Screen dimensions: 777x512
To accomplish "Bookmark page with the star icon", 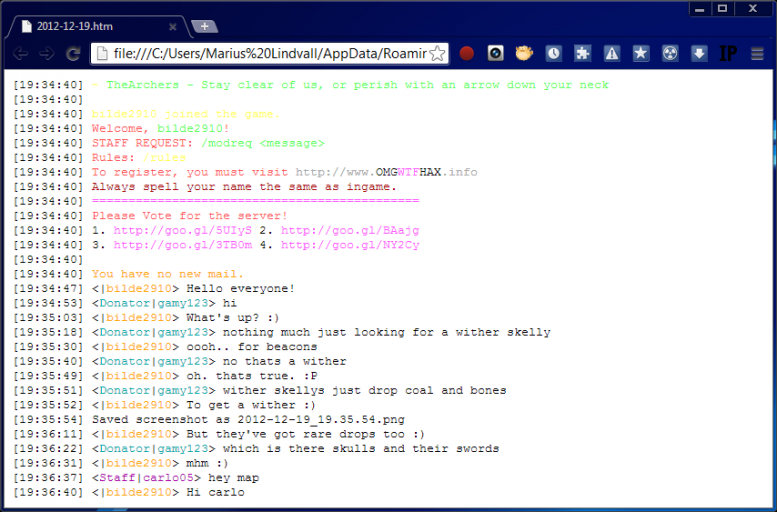I will coord(437,54).
